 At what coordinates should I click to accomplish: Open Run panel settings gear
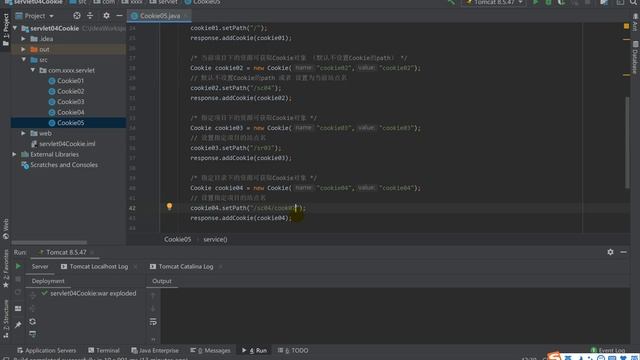pos(610,252)
